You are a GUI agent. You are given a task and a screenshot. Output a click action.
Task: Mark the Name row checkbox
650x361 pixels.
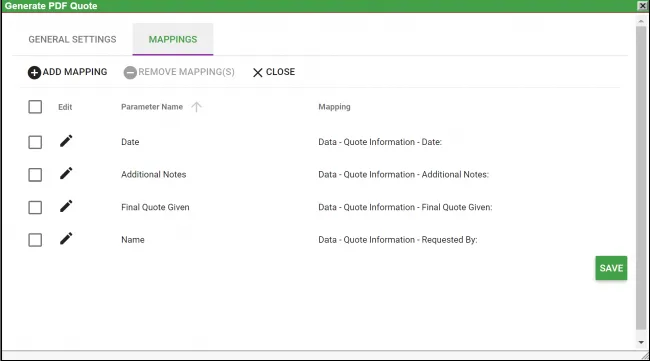35,240
